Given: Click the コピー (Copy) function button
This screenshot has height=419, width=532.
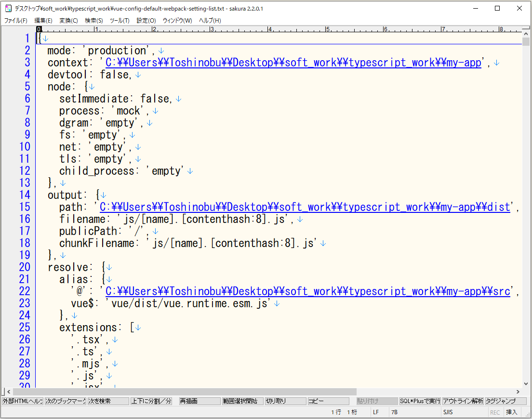Looking at the screenshot, I should pyautogui.click(x=328, y=400).
